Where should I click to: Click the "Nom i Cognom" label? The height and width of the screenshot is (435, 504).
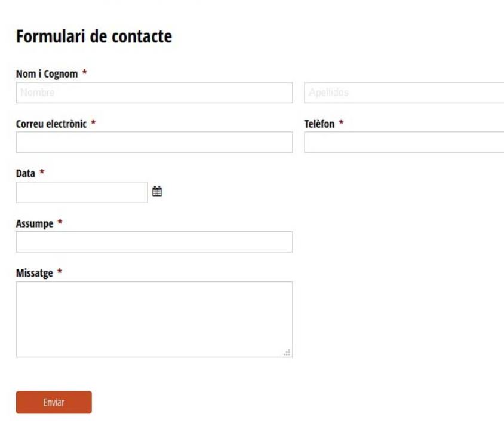click(47, 74)
